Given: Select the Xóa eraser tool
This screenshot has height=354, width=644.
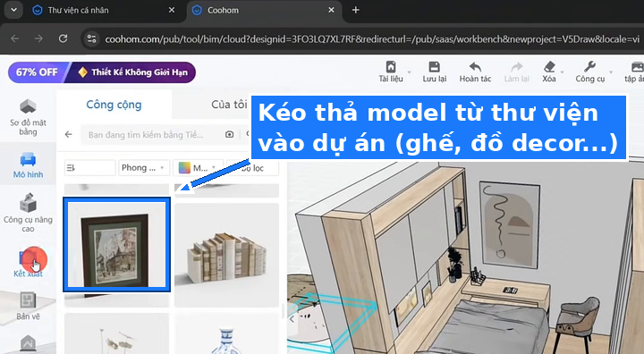Looking at the screenshot, I should coord(549,72).
